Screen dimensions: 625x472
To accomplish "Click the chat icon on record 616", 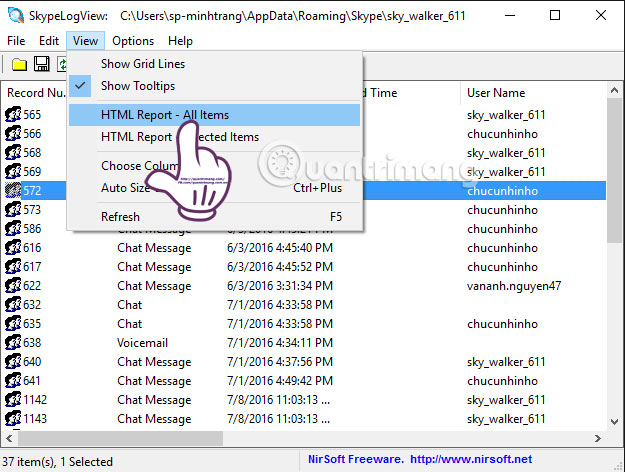I will click(x=13, y=248).
